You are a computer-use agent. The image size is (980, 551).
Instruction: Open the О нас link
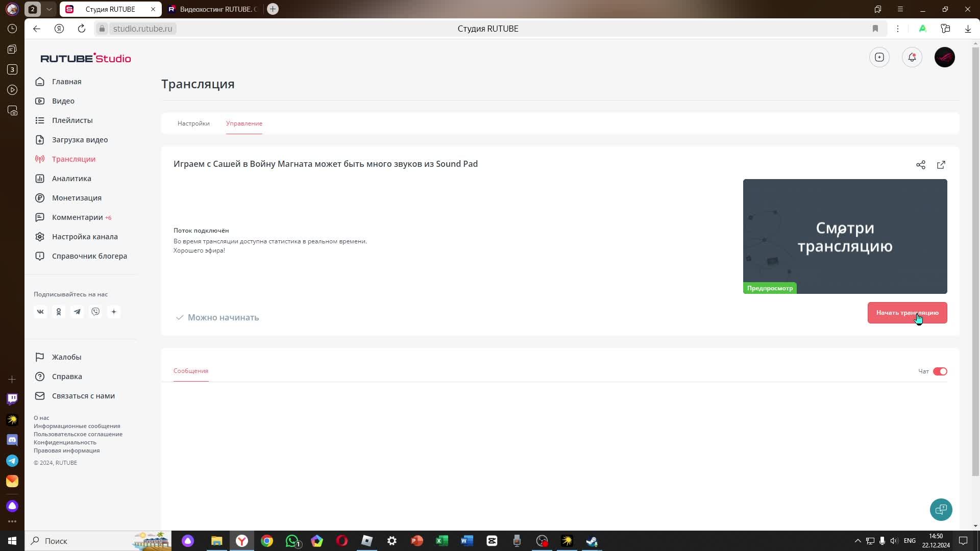(41, 418)
